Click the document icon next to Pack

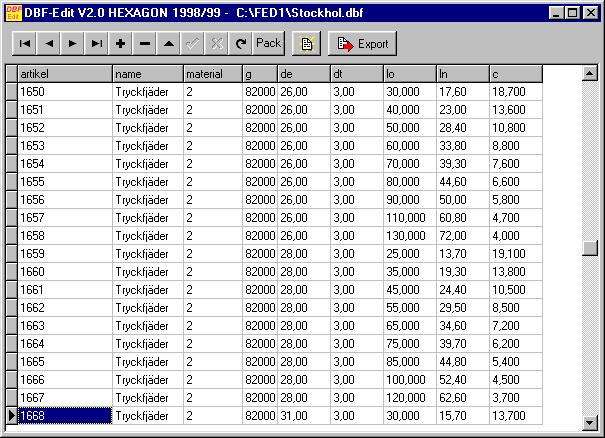305,44
